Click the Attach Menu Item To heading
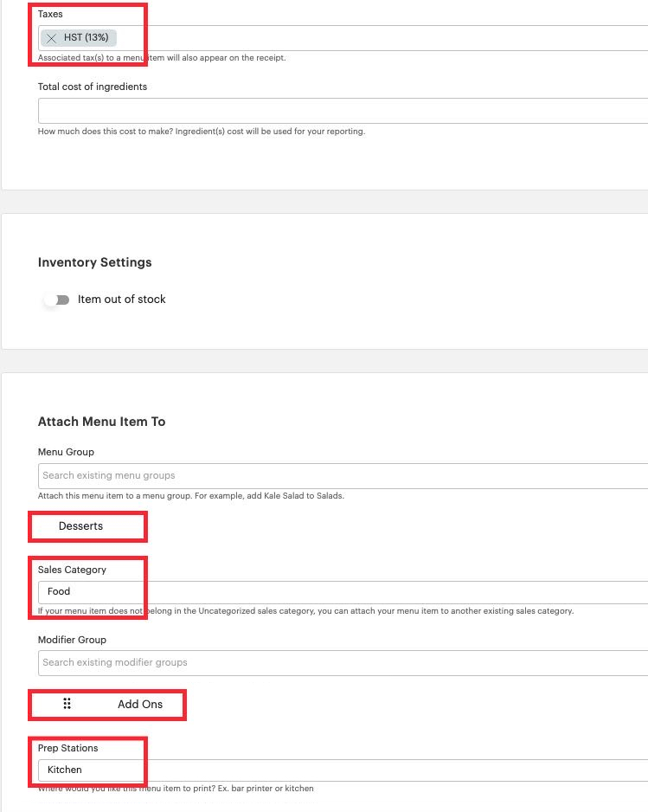Image resolution: width=648 pixels, height=812 pixels. coord(101,422)
